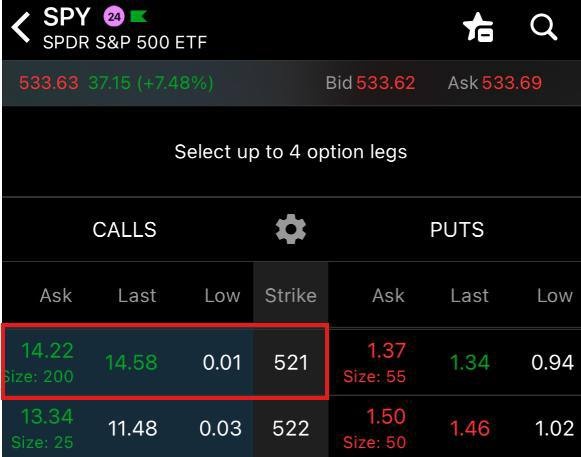581x457 pixels.
Task: Tap the 522 strike cell
Action: (x=291, y=428)
